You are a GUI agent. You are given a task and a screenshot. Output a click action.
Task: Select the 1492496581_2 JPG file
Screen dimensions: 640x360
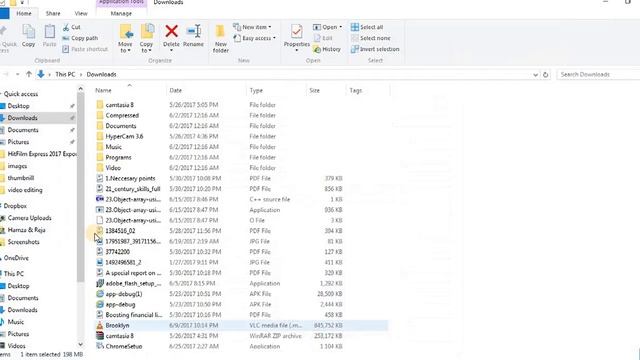(x=242, y=262)
